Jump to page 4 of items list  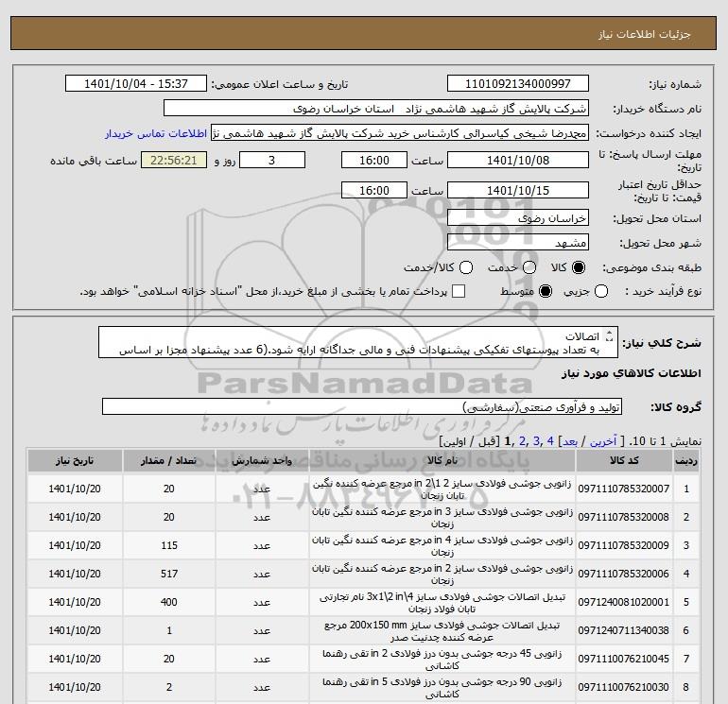[x=549, y=441]
